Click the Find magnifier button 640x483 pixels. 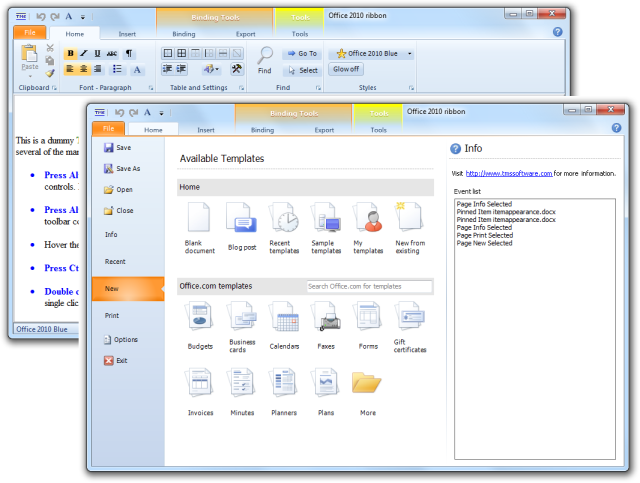[264, 60]
